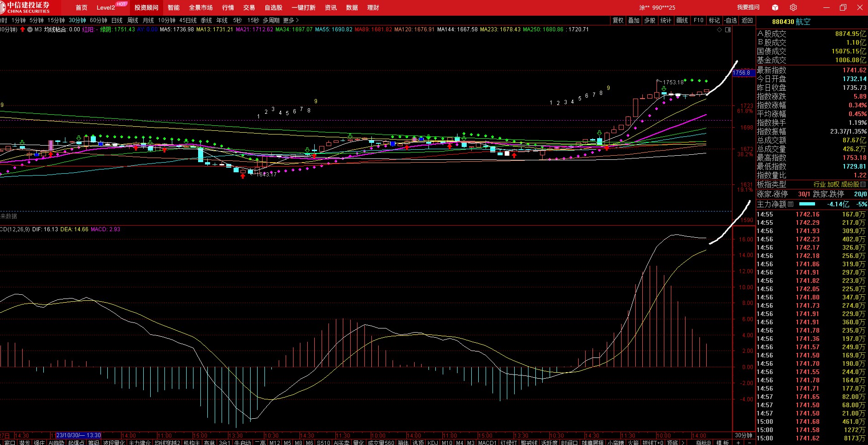The height and width of the screenshot is (445, 868).
Task: Expand the bottom indicator tabs arrow
Action: tap(683, 442)
